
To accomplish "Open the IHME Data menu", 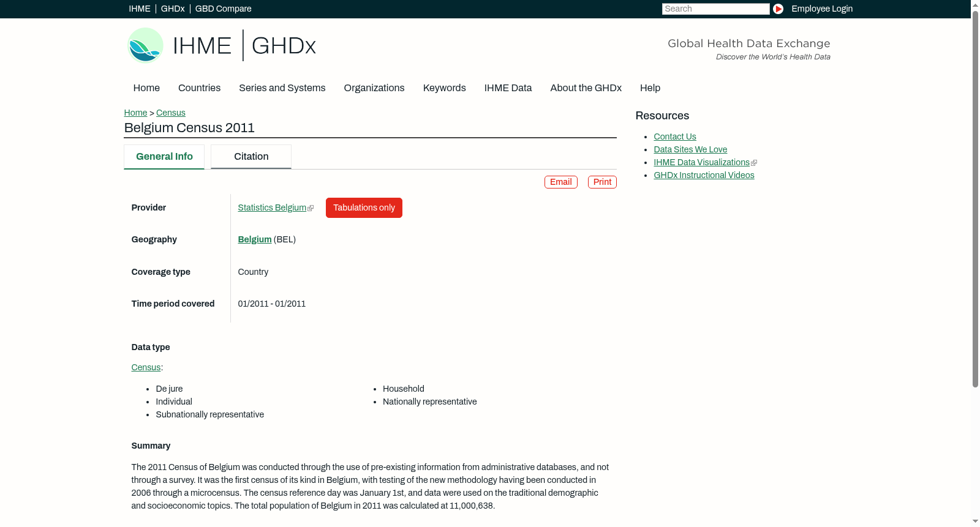I will click(508, 88).
